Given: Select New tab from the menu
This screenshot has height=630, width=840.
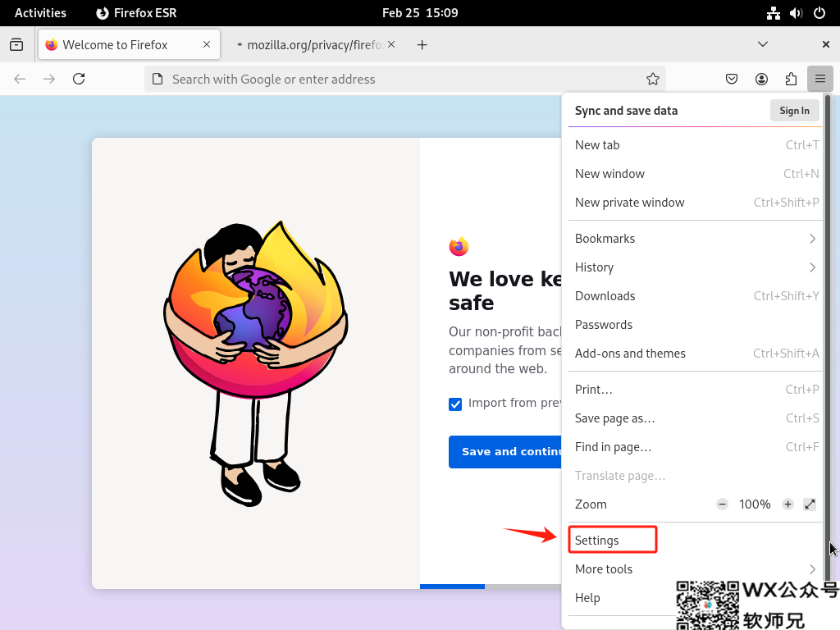Looking at the screenshot, I should click(695, 145).
